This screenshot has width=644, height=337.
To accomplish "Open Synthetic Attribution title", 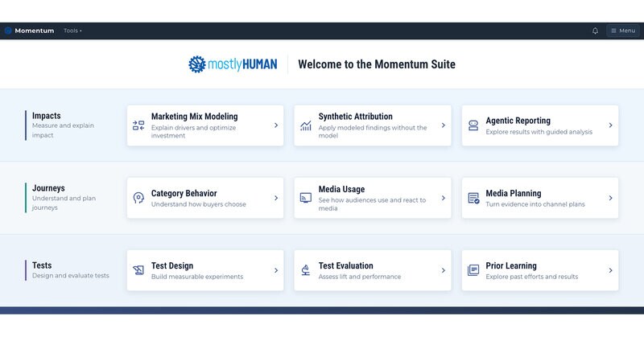I will [355, 117].
